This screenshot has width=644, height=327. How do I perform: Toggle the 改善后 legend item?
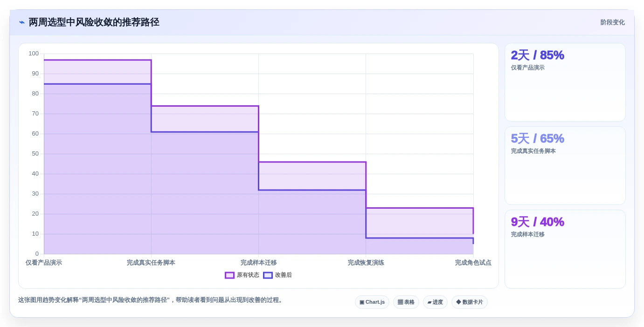click(277, 275)
